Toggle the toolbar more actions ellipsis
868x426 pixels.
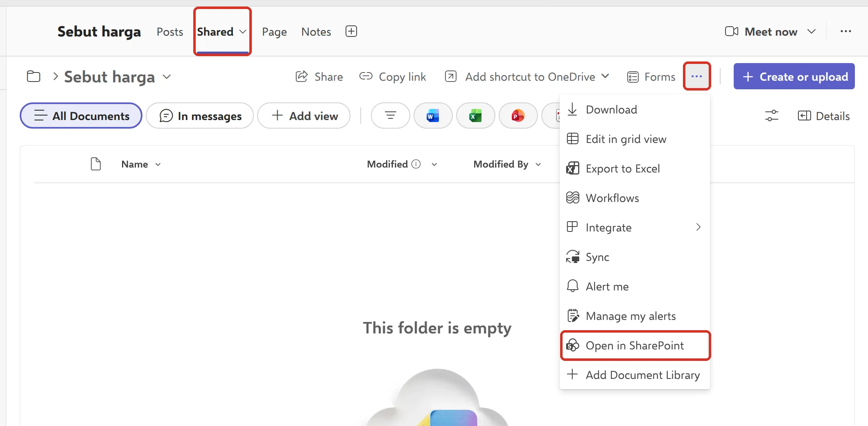point(697,76)
